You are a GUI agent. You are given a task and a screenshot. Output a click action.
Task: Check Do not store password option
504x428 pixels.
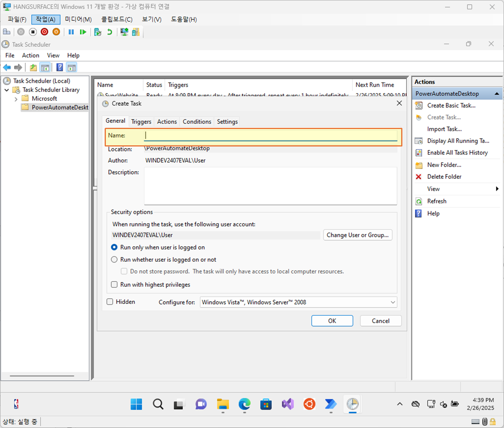pos(124,271)
